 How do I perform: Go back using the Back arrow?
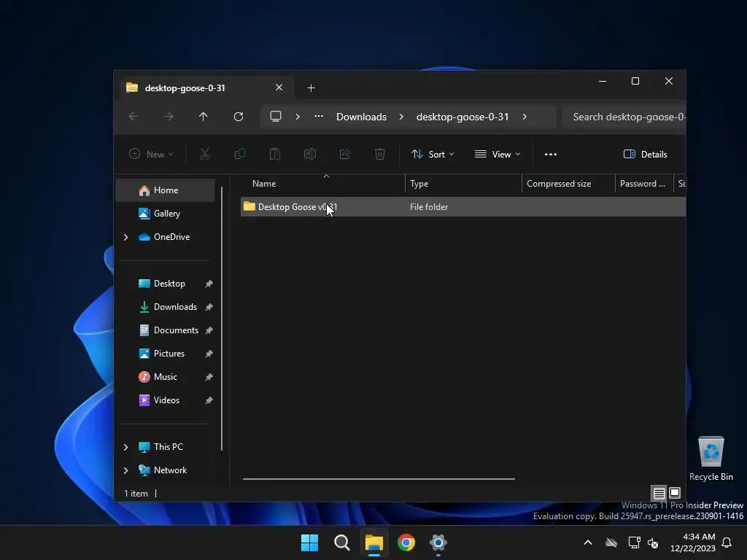(x=133, y=117)
